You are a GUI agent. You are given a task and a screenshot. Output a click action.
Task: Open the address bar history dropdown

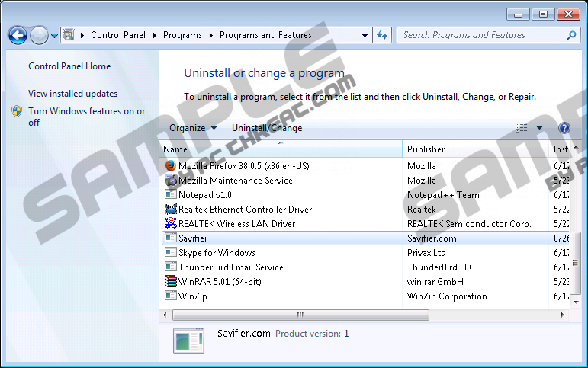(x=365, y=35)
